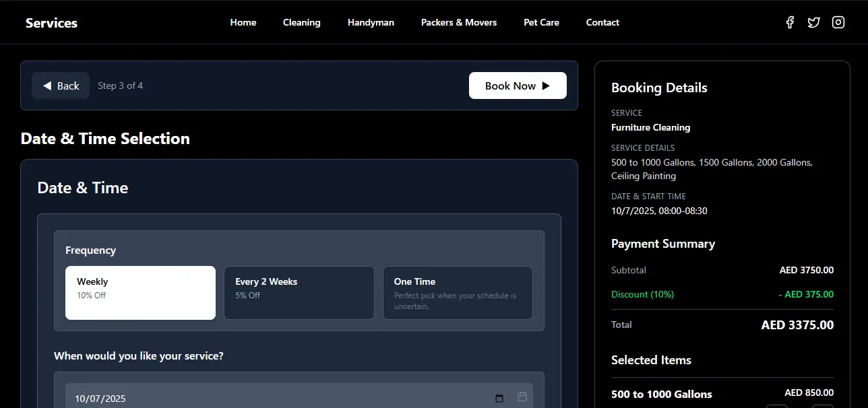Open the service date dropdown field
The width and height of the screenshot is (868, 408).
[270, 397]
